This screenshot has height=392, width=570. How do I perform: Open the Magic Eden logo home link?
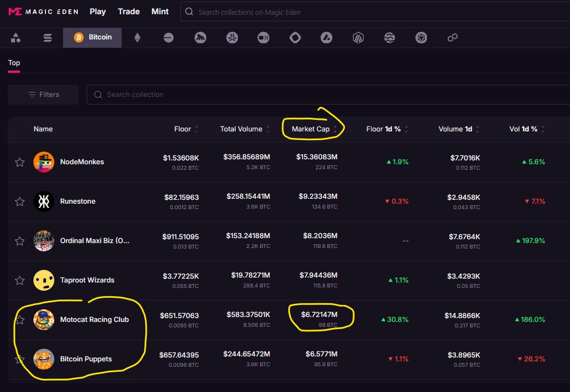(x=43, y=11)
